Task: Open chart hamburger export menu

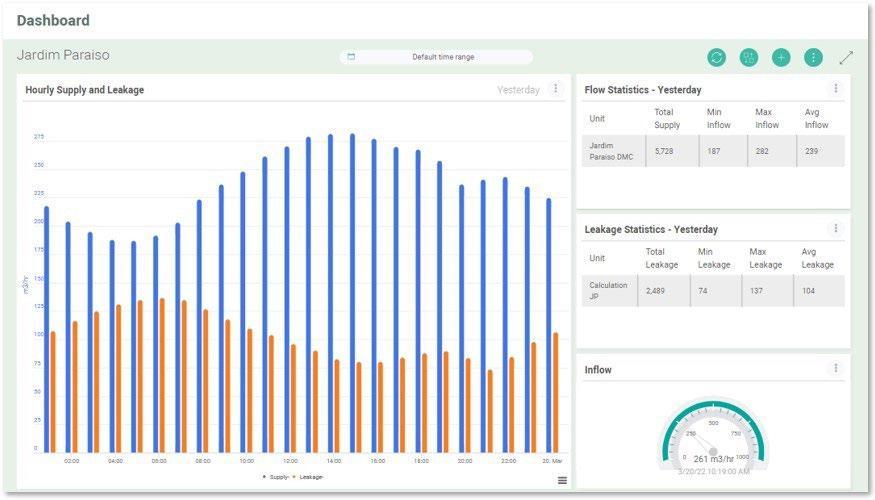Action: [562, 480]
